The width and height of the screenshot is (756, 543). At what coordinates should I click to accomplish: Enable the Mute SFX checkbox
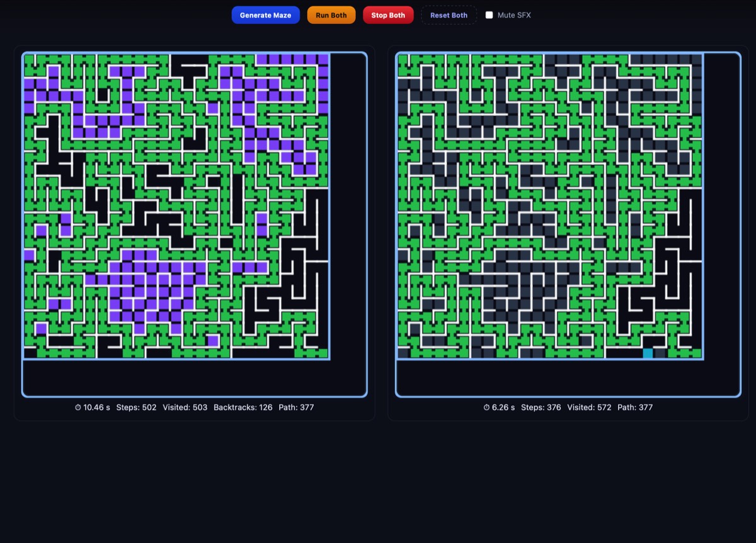click(x=489, y=15)
